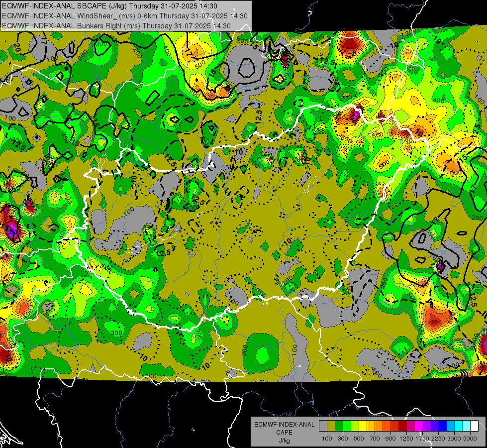Click the dark green legend swatch
487x448 pixels.
click(339, 426)
